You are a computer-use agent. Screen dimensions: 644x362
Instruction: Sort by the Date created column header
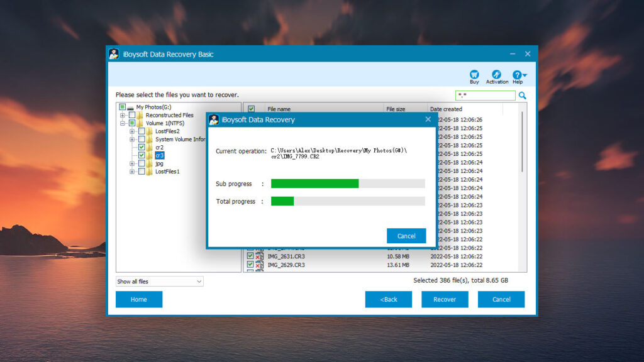[445, 108]
